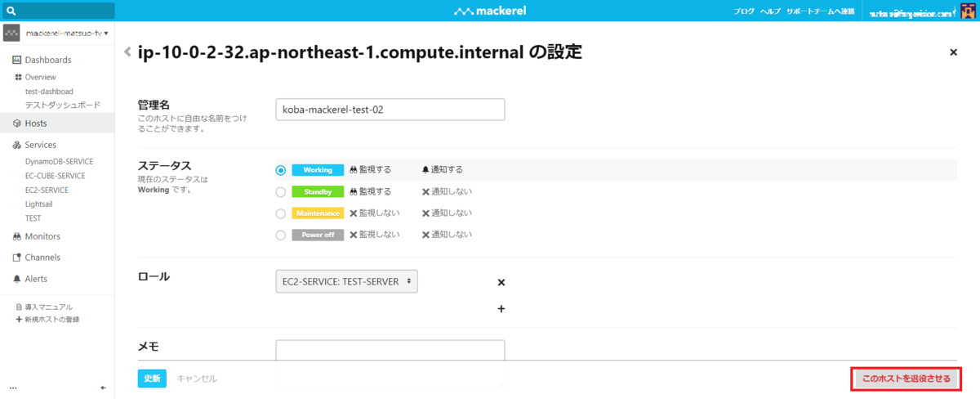980x399 pixels.
Task: Select the Standby status radio button
Action: 281,192
